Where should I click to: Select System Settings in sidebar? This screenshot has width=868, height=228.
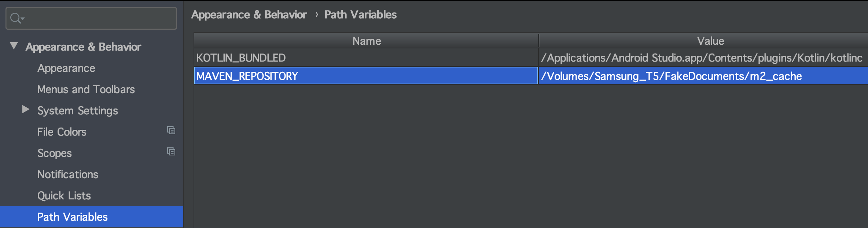[78, 111]
